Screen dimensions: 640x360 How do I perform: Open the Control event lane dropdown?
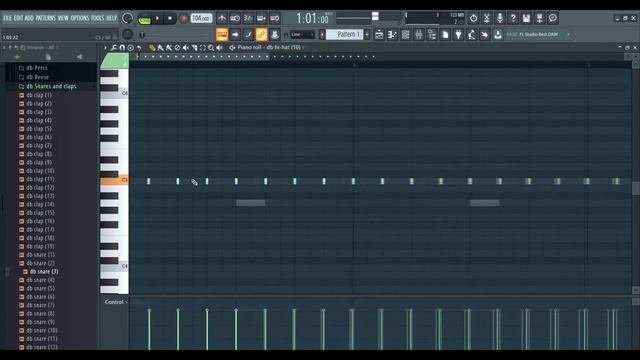(x=116, y=302)
